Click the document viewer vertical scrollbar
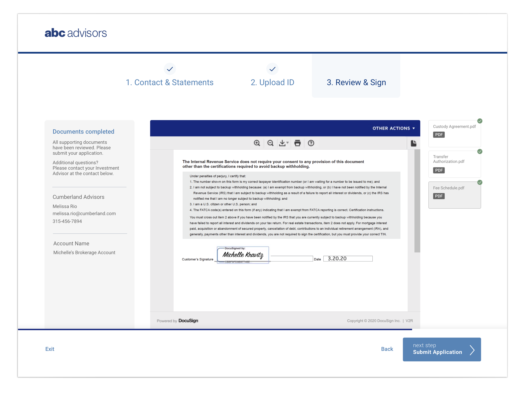532x399 pixels. [x=417, y=201]
